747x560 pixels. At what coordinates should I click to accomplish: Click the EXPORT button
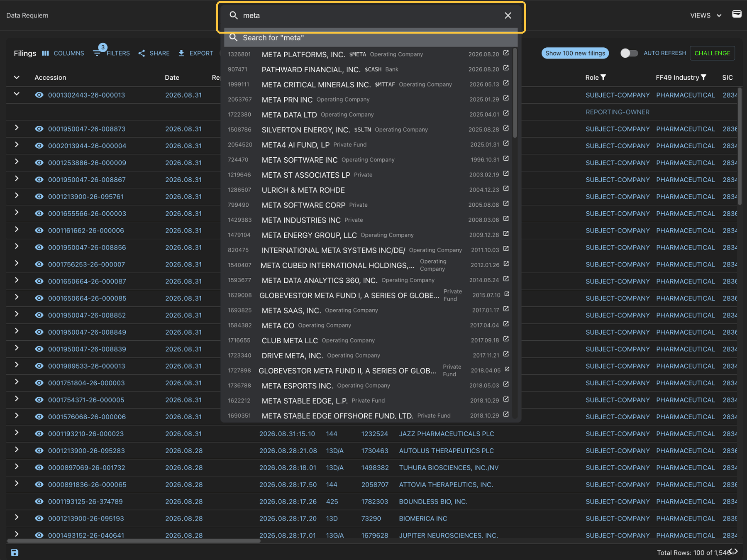tap(195, 53)
